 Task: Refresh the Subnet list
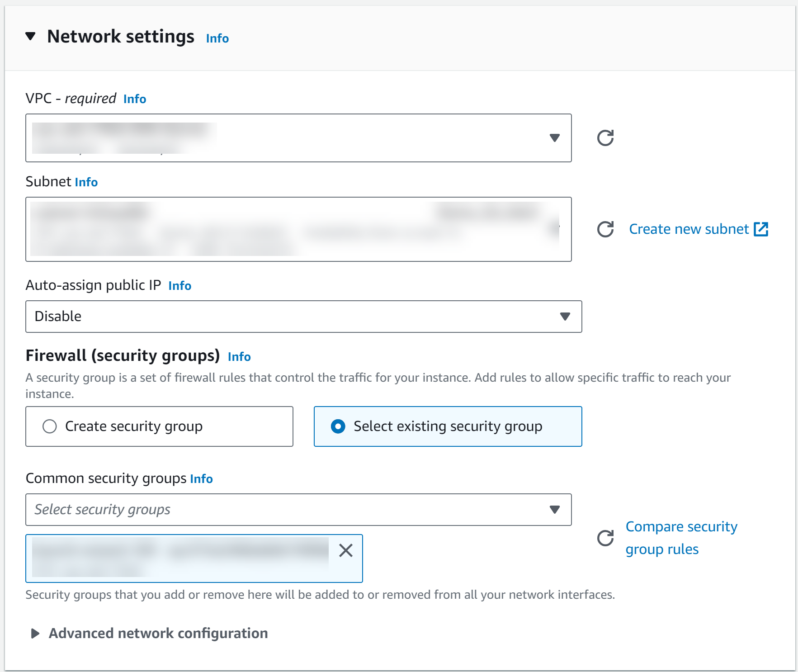(x=604, y=229)
